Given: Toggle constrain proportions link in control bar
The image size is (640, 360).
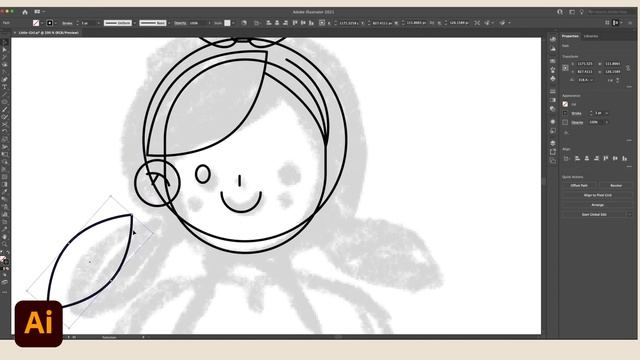Looking at the screenshot, I should pos(433,23).
